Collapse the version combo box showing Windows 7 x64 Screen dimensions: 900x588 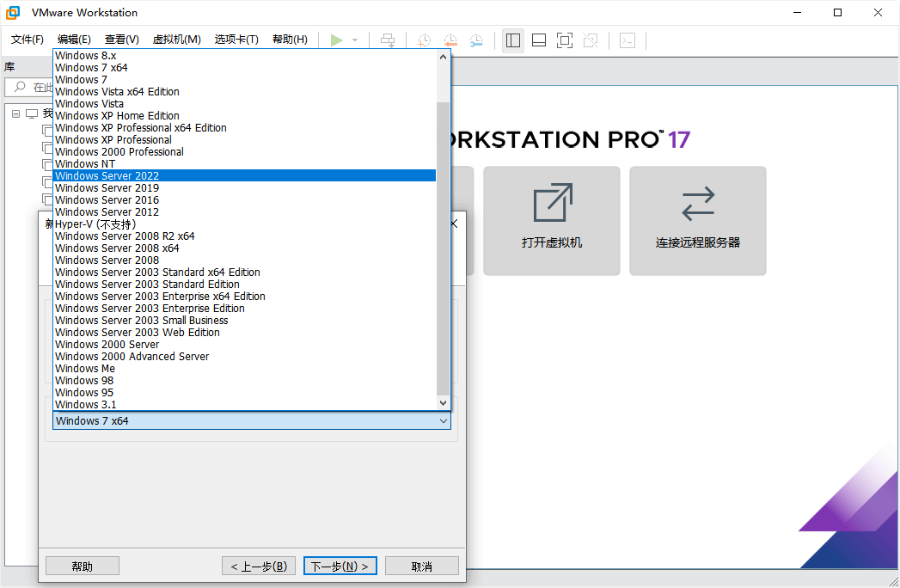(444, 421)
